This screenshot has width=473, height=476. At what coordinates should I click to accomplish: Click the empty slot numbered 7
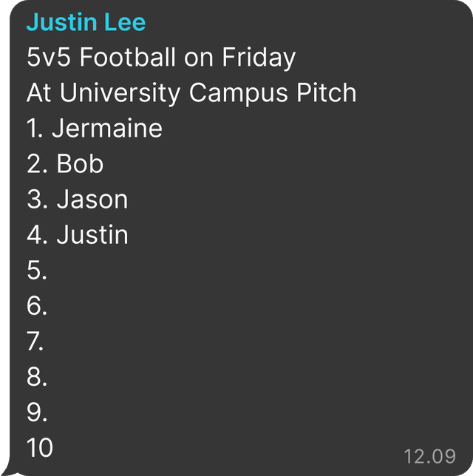tap(37, 341)
